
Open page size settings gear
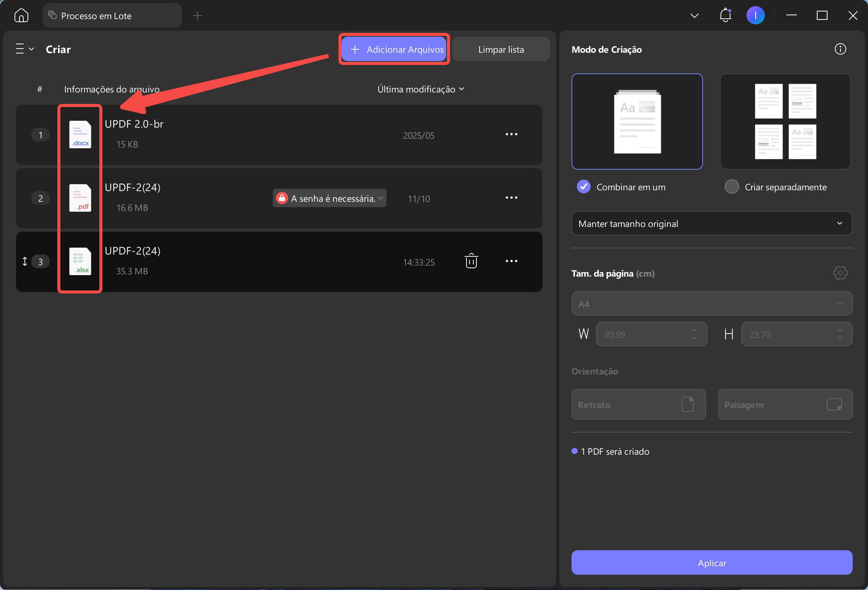pos(840,273)
